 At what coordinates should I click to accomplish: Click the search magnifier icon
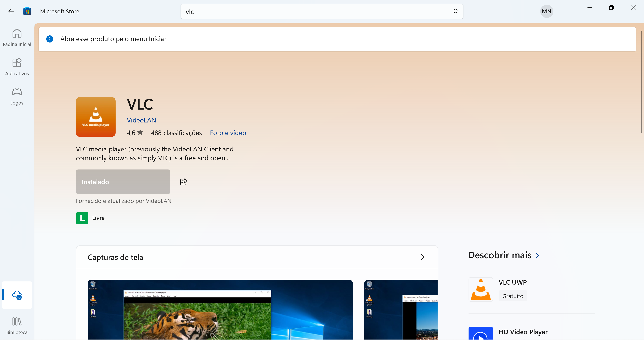pos(455,11)
